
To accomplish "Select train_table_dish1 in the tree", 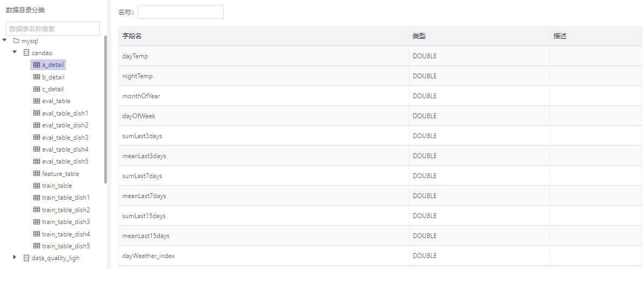I will pyautogui.click(x=66, y=198).
